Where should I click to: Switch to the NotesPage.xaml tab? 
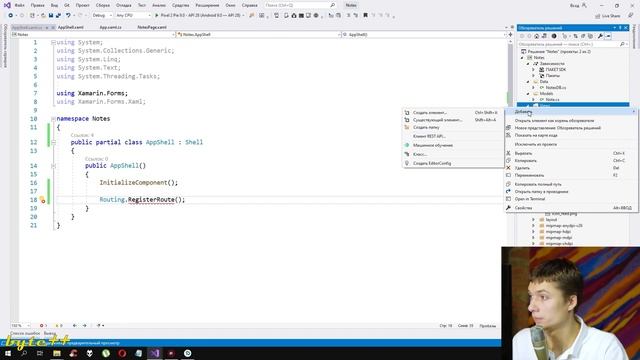coord(152,27)
